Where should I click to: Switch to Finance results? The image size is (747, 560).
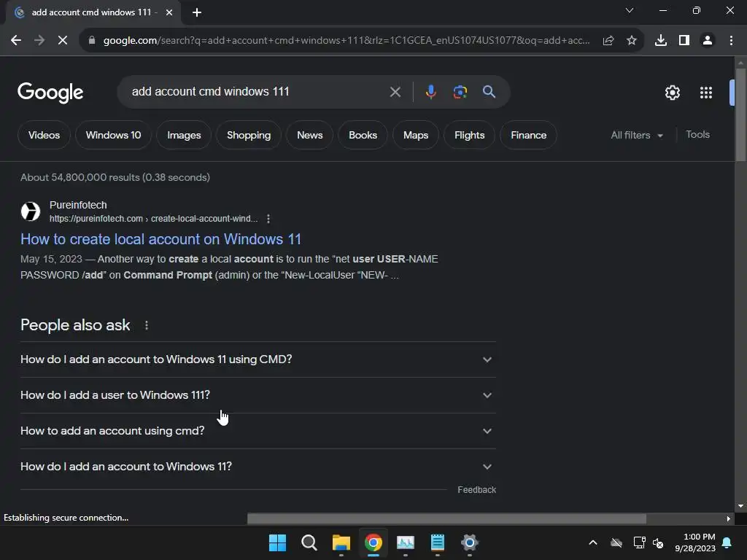pyautogui.click(x=528, y=135)
